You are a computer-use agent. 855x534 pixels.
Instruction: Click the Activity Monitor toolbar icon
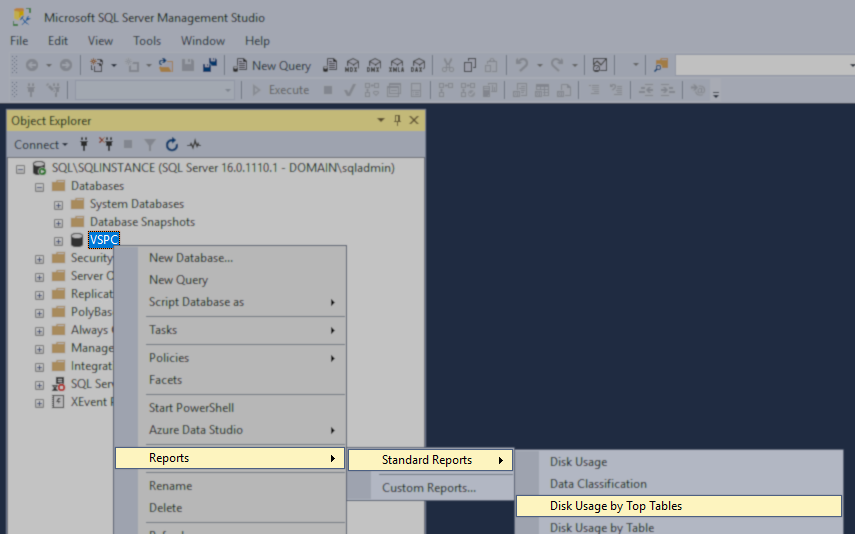(x=600, y=66)
